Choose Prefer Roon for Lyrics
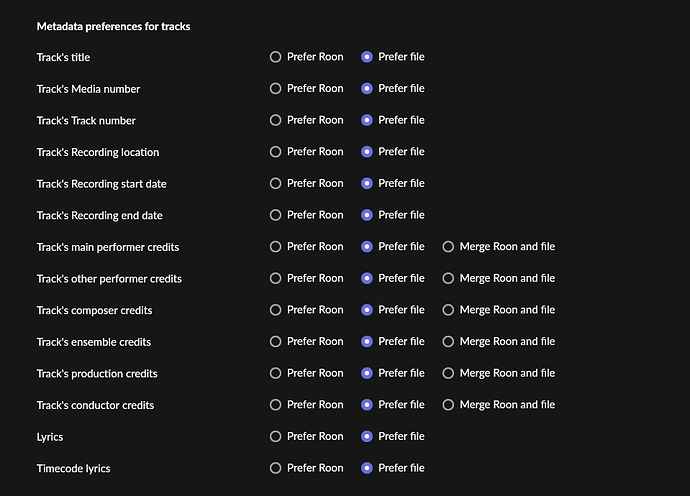The height and width of the screenshot is (496, 690). pyautogui.click(x=276, y=437)
